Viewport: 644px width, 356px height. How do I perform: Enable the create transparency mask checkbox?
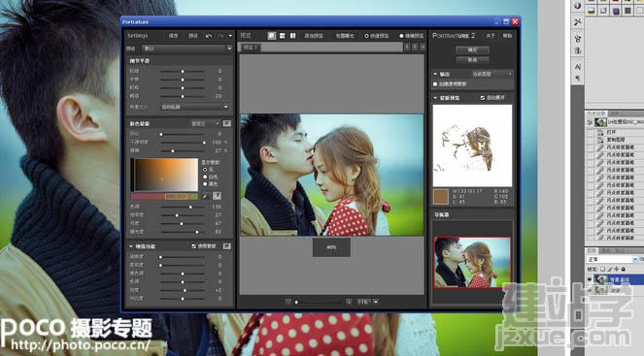[435, 84]
